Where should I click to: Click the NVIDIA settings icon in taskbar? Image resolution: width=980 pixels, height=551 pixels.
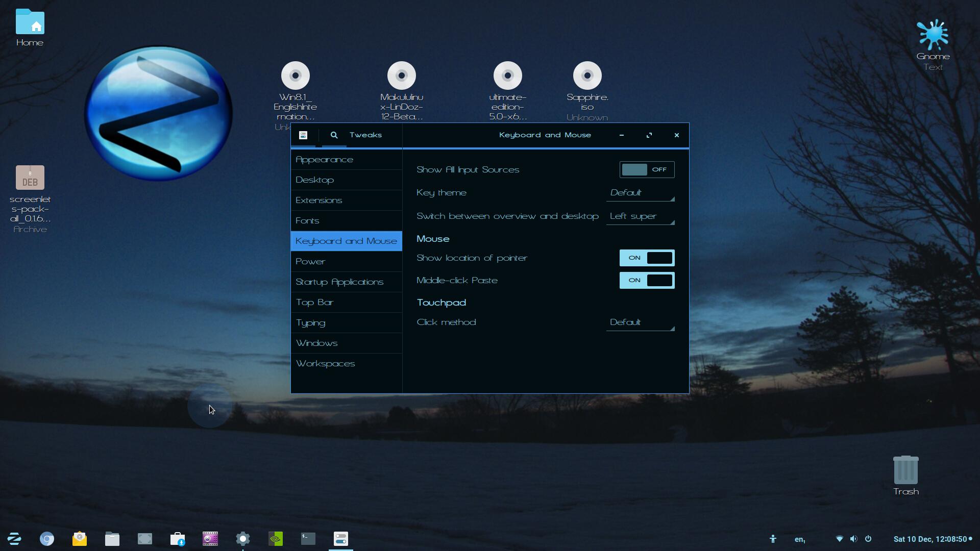pos(275,538)
